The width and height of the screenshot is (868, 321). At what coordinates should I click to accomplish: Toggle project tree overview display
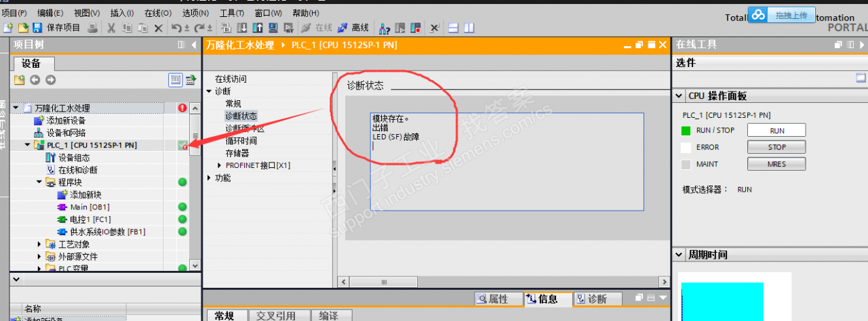pos(176,80)
